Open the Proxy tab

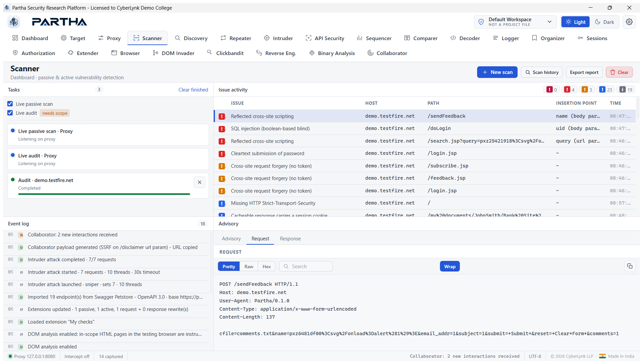tap(109, 38)
